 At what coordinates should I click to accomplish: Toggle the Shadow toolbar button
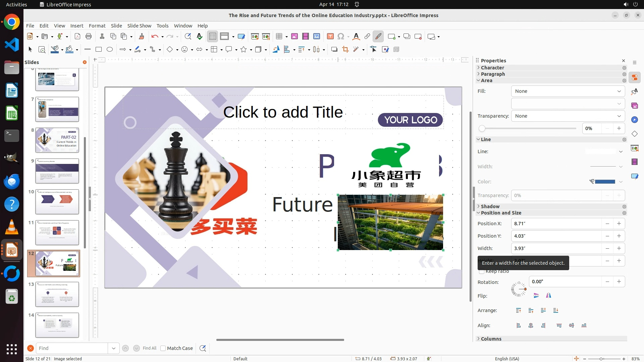click(x=334, y=50)
